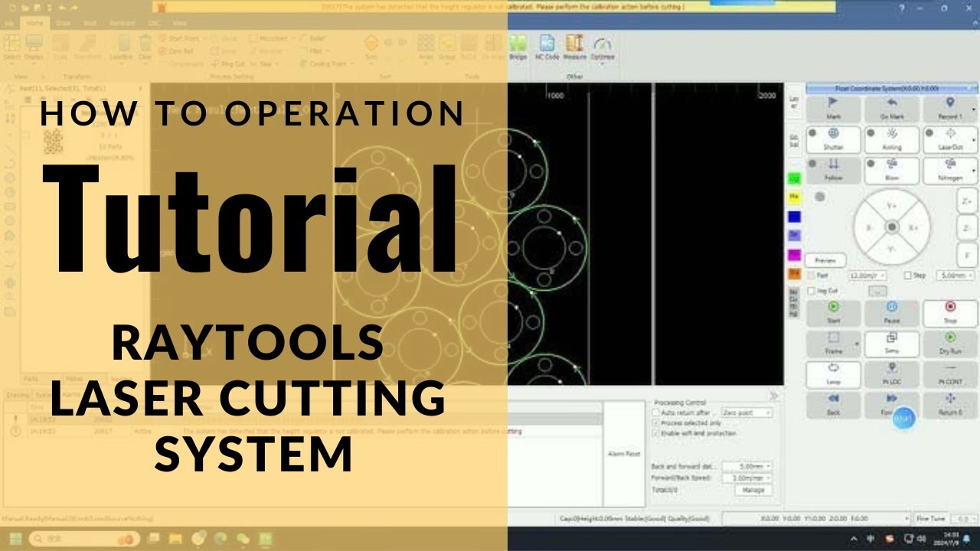The width and height of the screenshot is (980, 551).
Task: Select the blue layer swatch
Action: [794, 217]
